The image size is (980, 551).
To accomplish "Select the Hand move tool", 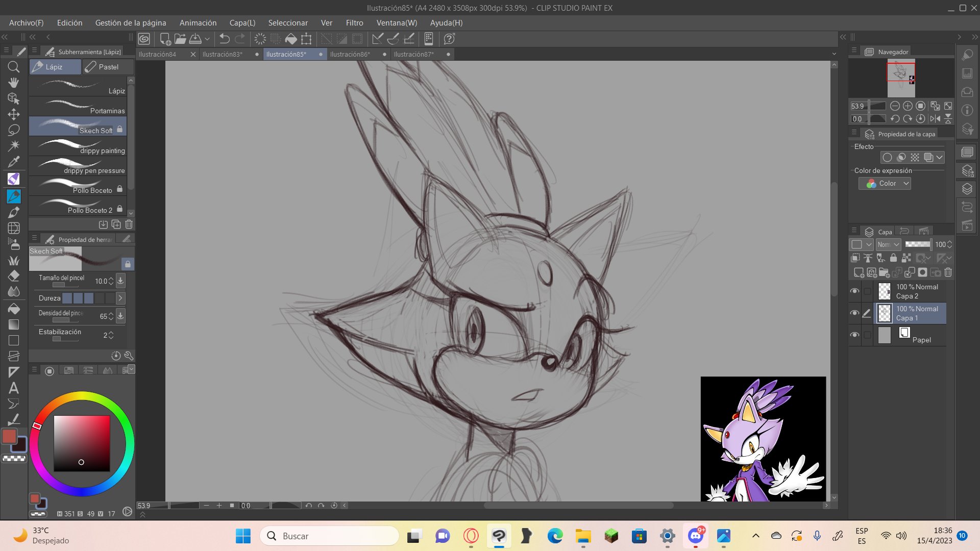I will click(x=14, y=83).
